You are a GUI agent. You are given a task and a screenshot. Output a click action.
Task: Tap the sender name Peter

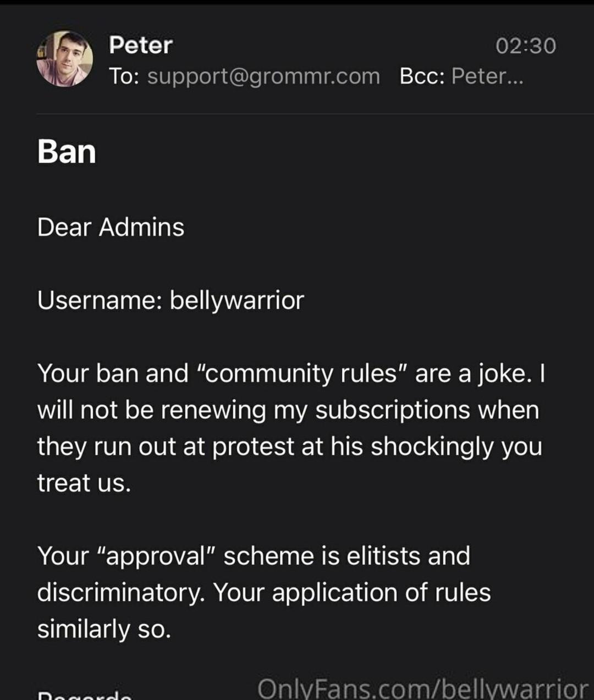coord(141,45)
